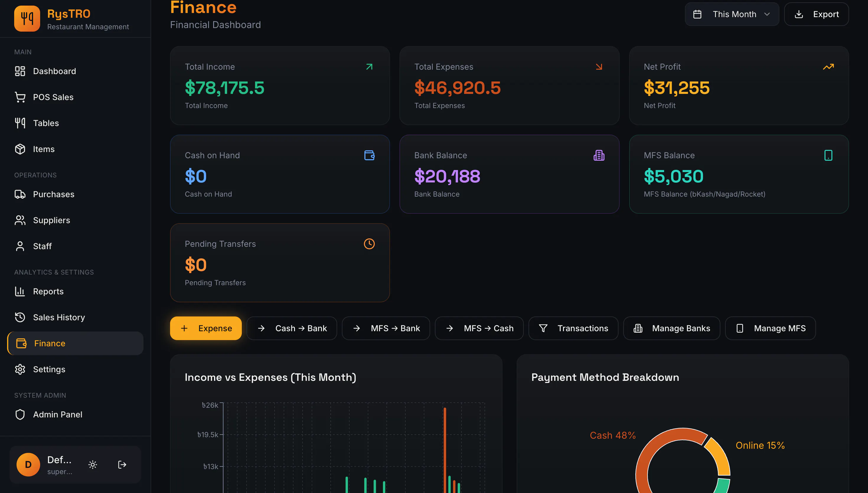This screenshot has width=868, height=493.
Task: Click the chevron on This Month selector
Action: point(767,14)
